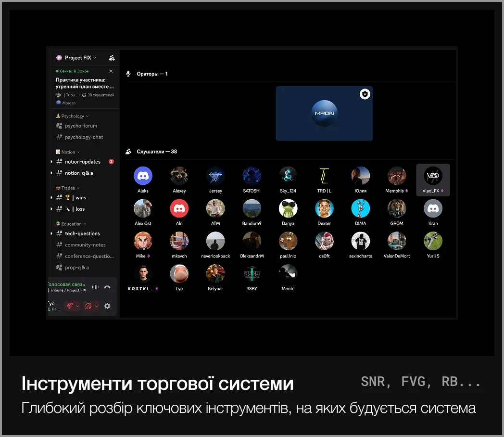
Task: Click the invite people icon beside Project FIX
Action: click(x=112, y=58)
